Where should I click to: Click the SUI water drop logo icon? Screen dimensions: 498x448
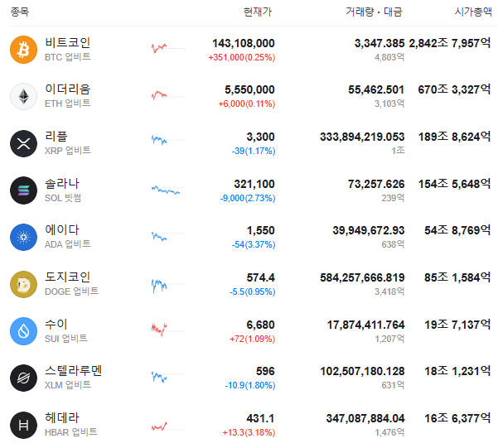pos(23,331)
